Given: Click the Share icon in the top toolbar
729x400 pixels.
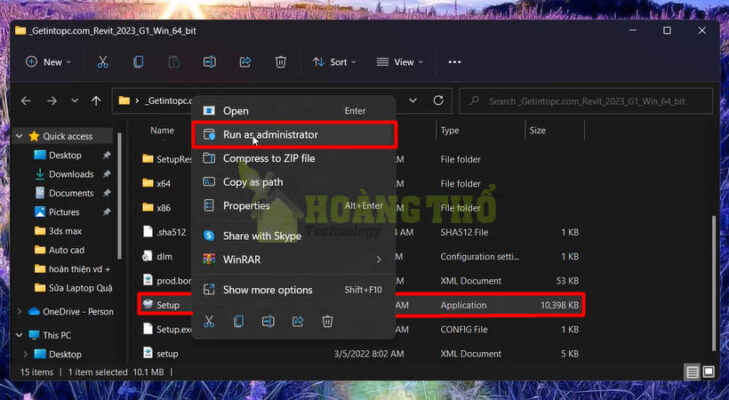Looking at the screenshot, I should 245,62.
